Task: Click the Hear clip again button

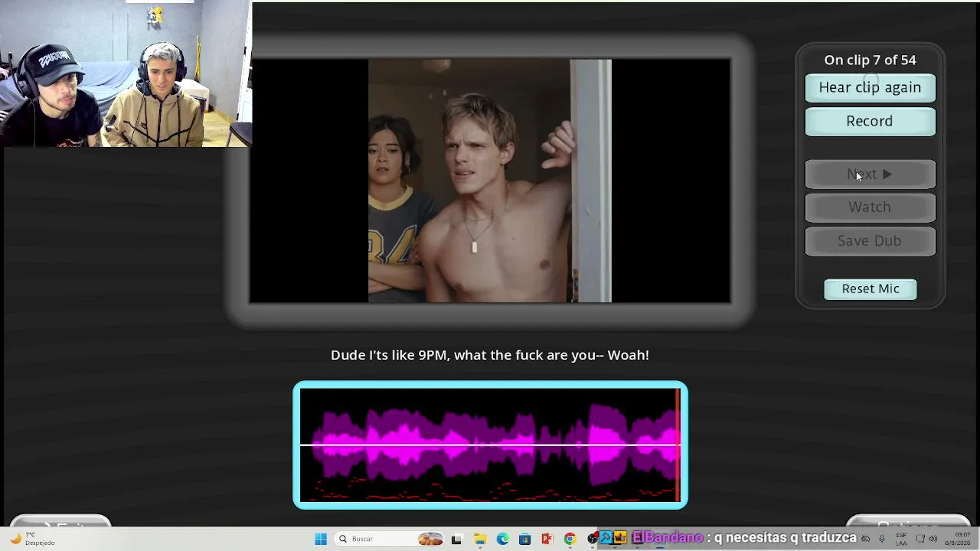Action: tap(870, 87)
